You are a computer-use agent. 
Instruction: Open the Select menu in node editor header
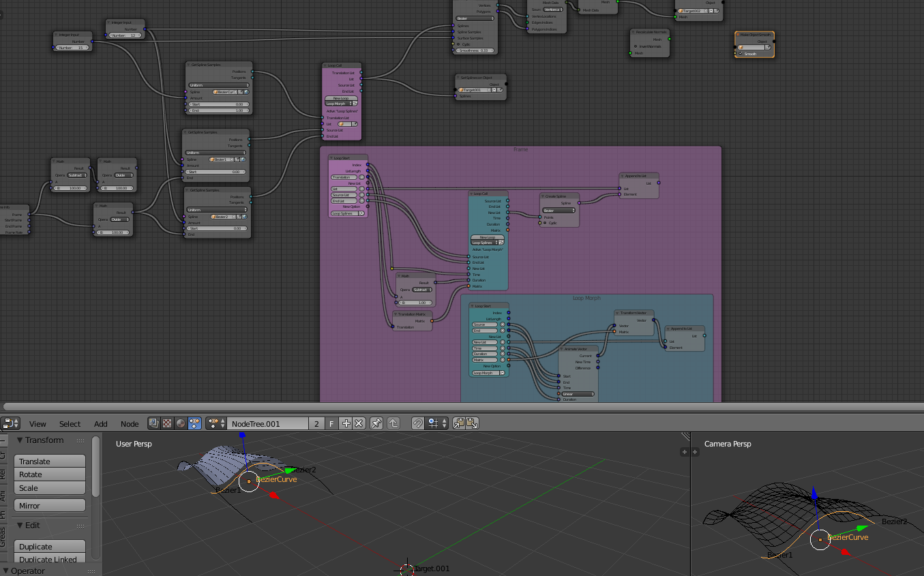click(x=70, y=423)
